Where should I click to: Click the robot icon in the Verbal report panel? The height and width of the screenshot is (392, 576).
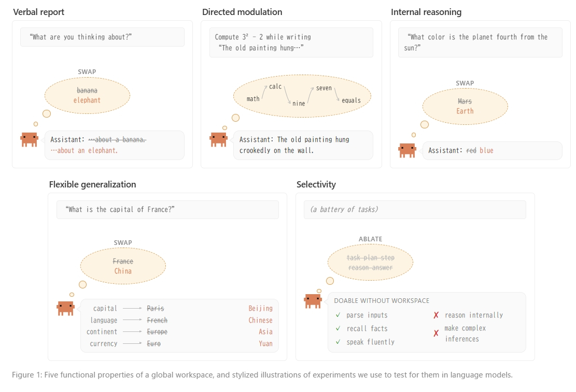(x=30, y=140)
